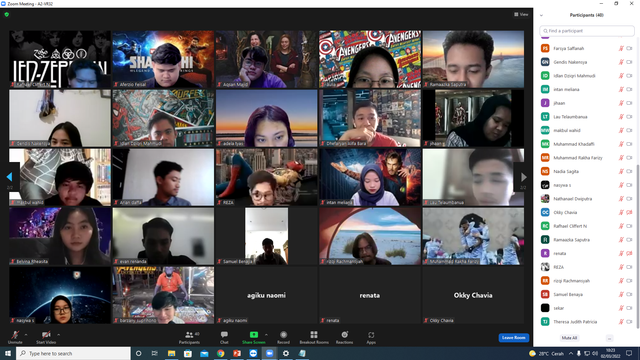Open PowerPoint from the taskbar
Screen dimensions: 640x360
click(237, 353)
